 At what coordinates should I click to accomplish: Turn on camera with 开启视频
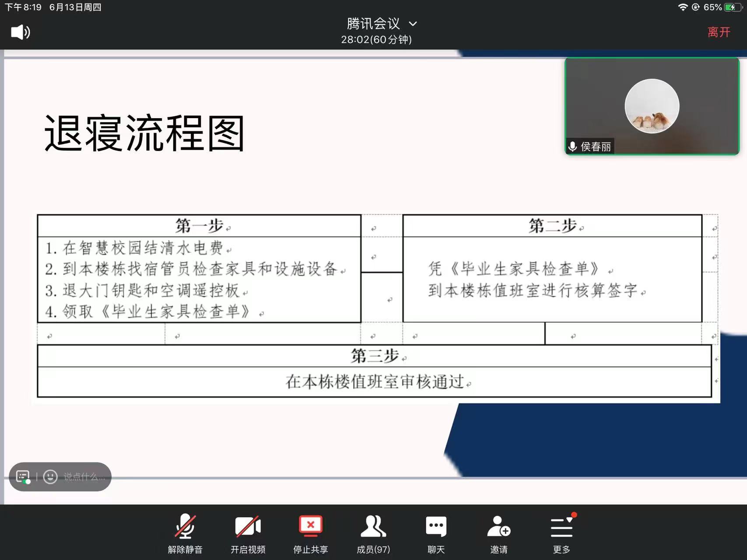(x=248, y=533)
